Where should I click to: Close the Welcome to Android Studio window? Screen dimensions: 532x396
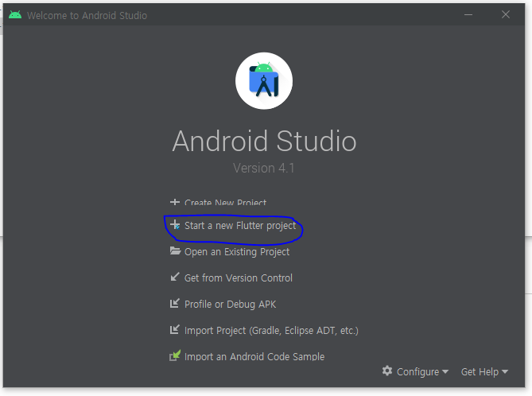(x=506, y=14)
